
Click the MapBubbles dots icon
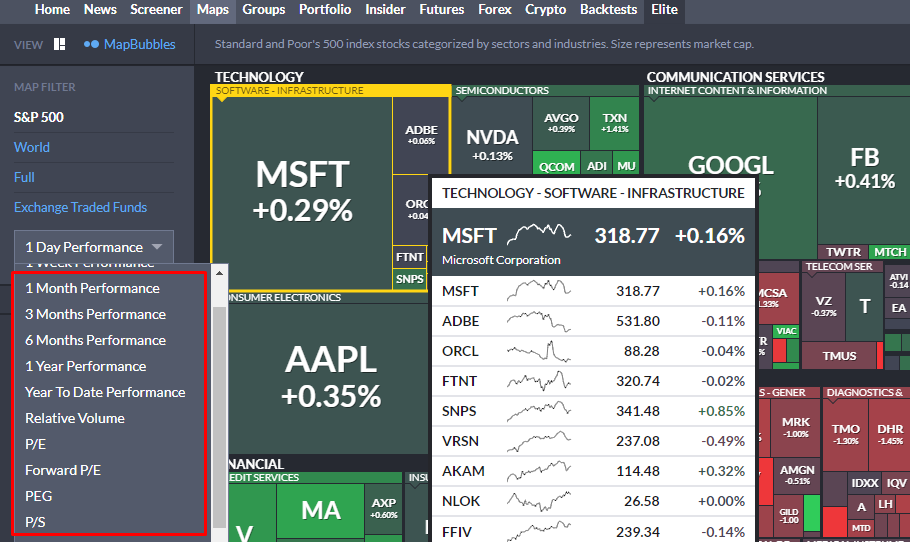pyautogui.click(x=91, y=44)
